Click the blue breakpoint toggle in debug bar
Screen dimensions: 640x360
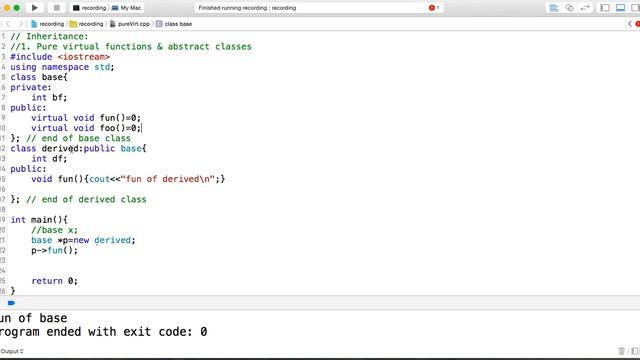[11, 303]
